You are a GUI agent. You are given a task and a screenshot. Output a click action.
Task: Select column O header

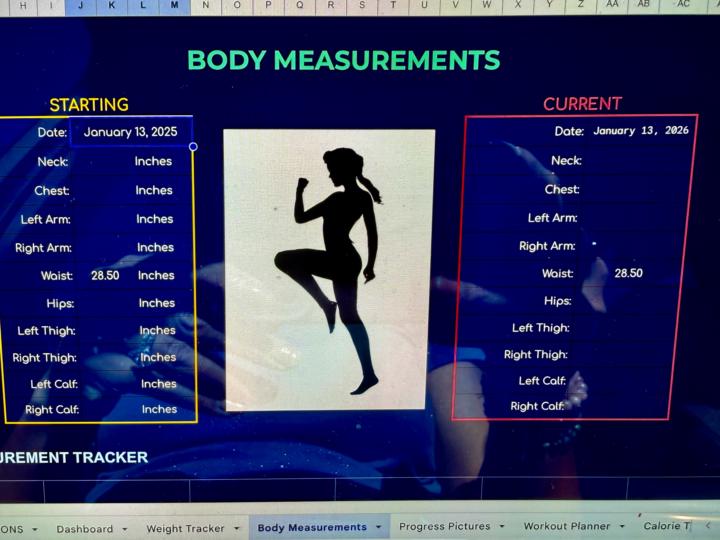coord(237,5)
